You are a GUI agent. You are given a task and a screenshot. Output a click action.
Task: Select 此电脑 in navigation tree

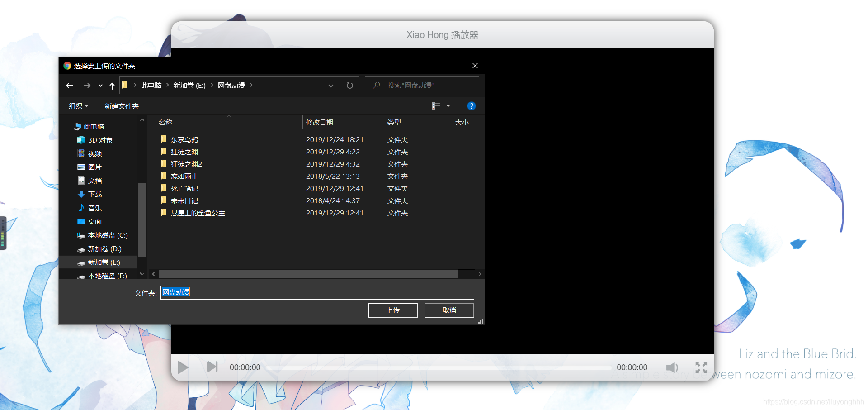point(94,127)
